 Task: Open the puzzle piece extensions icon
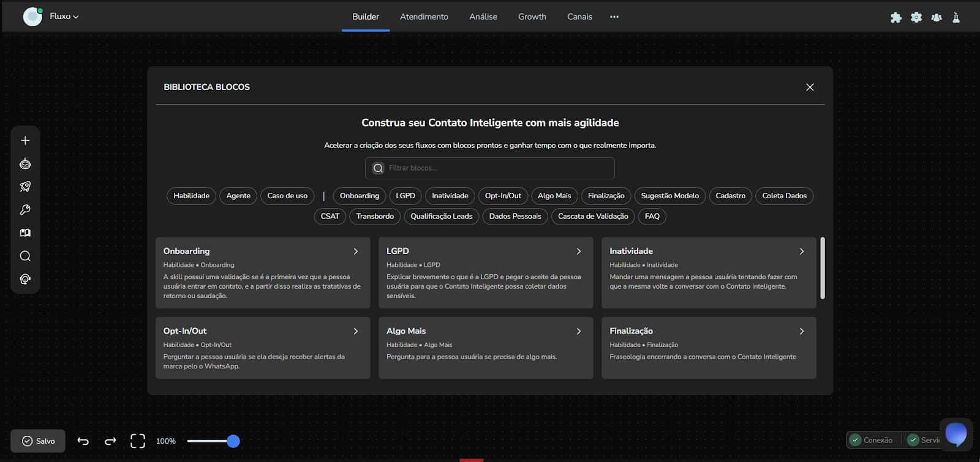896,17
